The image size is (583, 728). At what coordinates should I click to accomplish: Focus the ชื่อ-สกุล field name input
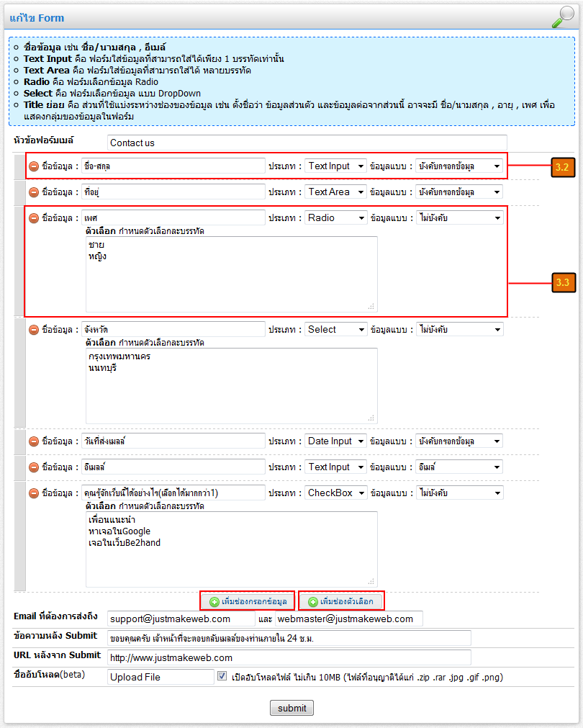173,166
